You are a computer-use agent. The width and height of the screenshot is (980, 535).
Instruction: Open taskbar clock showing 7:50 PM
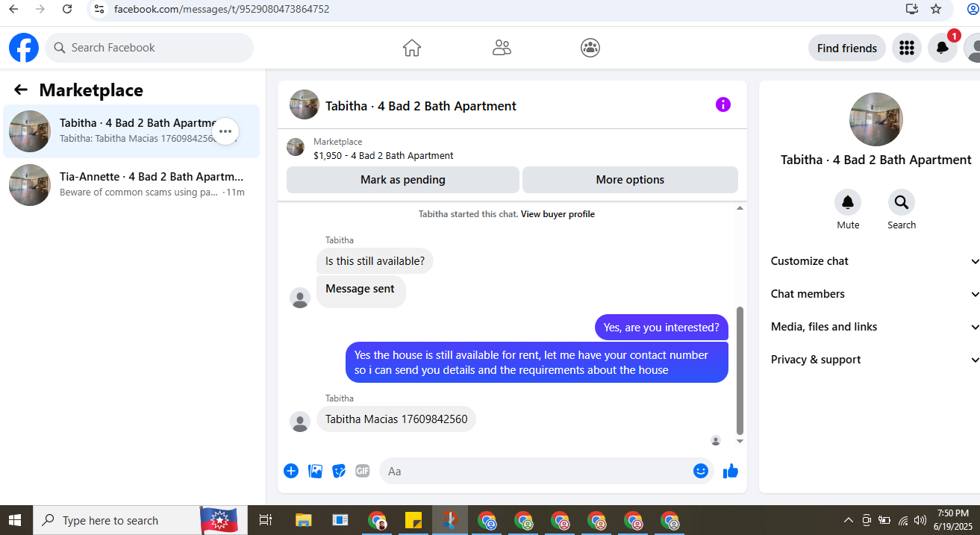953,519
